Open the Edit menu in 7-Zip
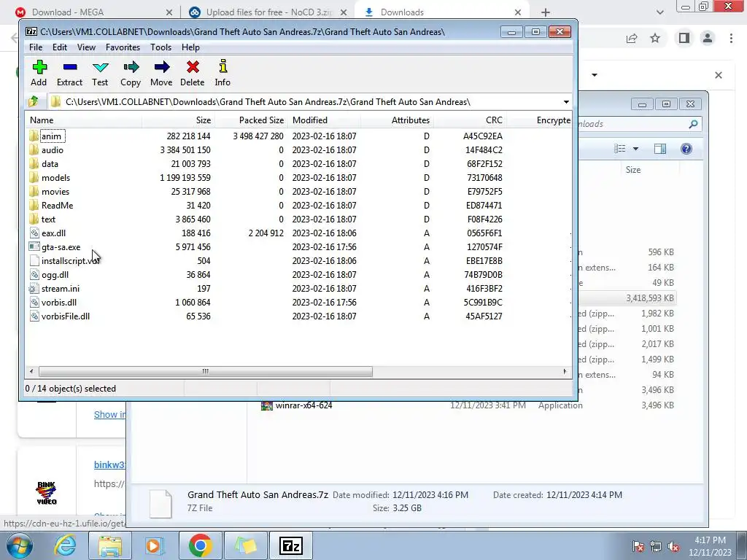The image size is (747, 560). (x=60, y=47)
